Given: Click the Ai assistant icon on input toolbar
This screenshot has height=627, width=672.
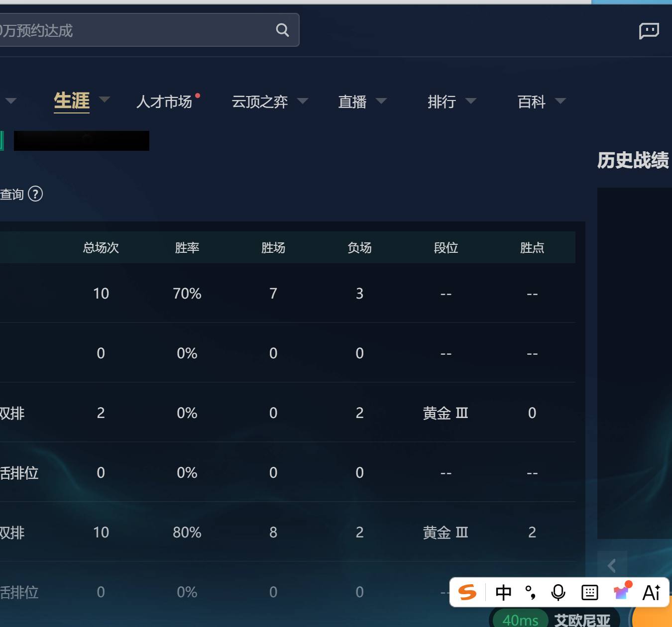Looking at the screenshot, I should point(650,592).
